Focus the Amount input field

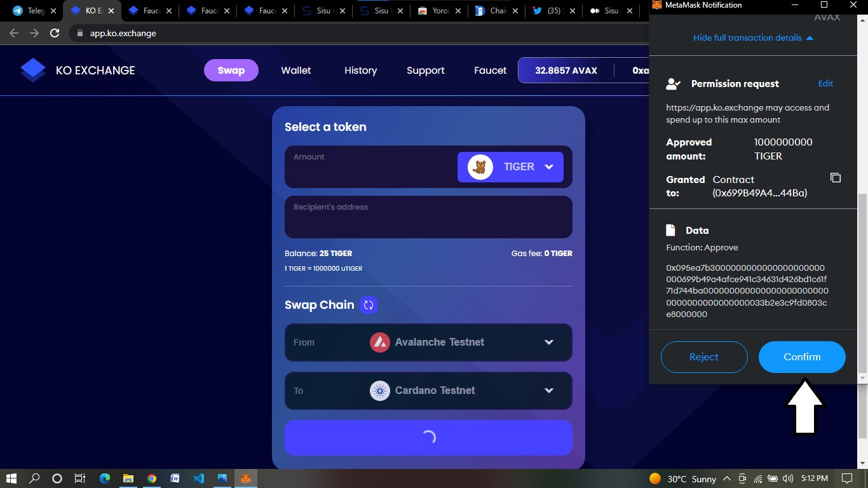pos(371,167)
